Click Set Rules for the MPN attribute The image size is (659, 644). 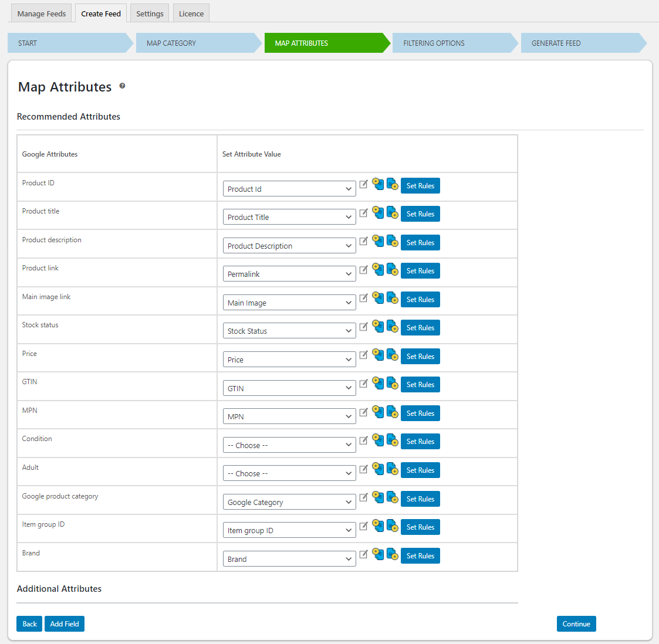point(420,413)
